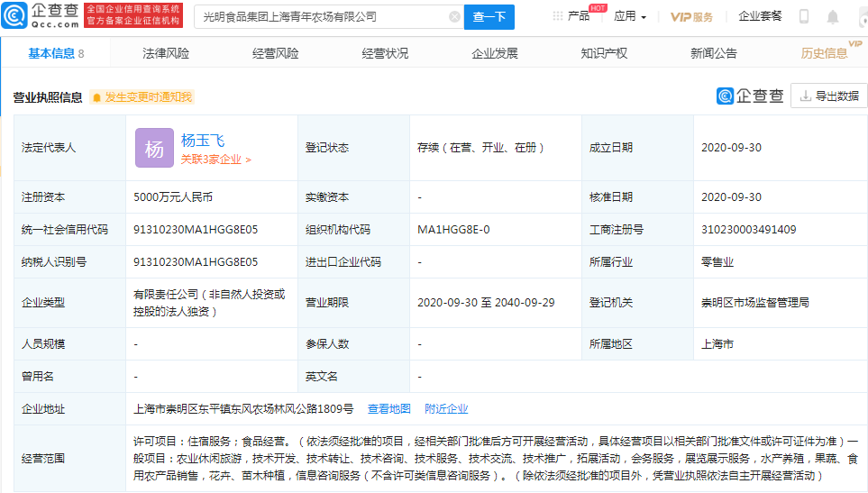Switch to 企业发展 tab

click(x=494, y=53)
